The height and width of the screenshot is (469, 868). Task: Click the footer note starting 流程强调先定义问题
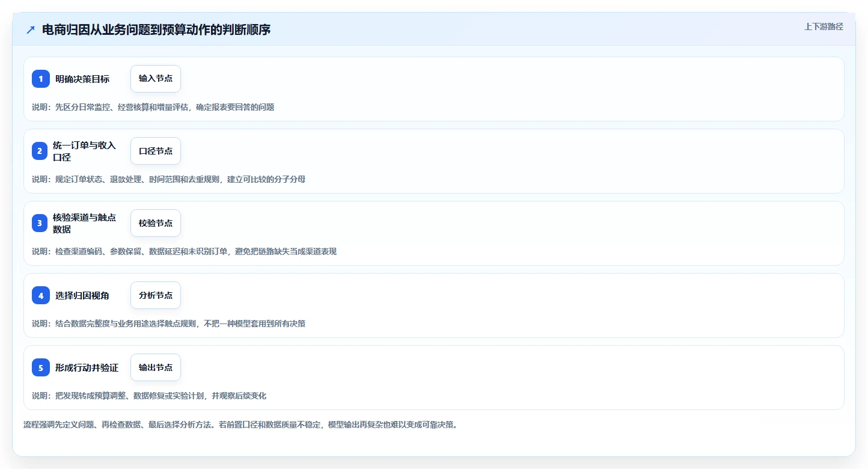pos(240,425)
